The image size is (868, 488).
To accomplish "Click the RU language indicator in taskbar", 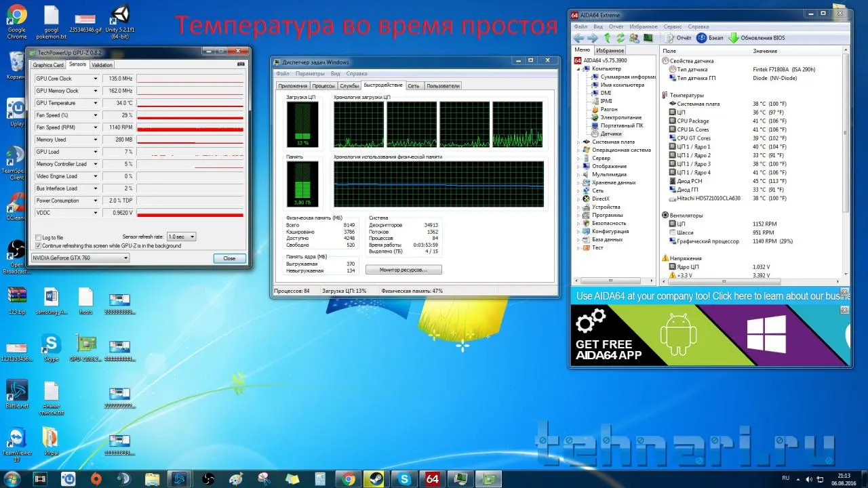I will [x=786, y=478].
